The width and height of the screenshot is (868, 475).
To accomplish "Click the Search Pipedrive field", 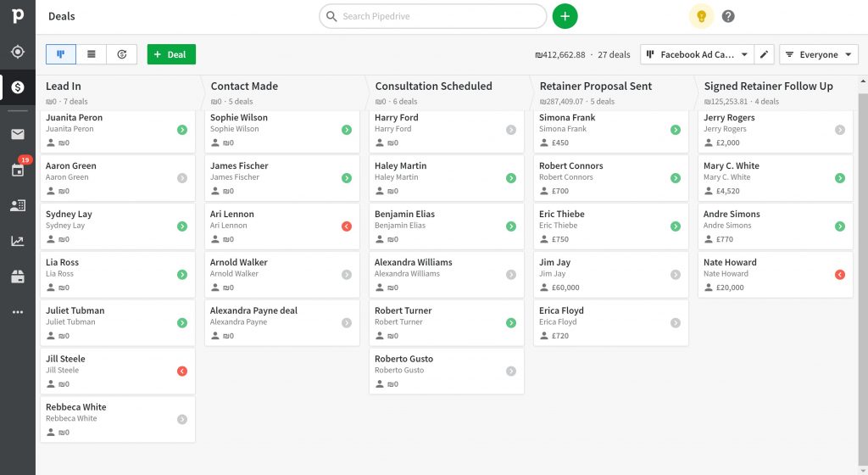I will pos(433,16).
